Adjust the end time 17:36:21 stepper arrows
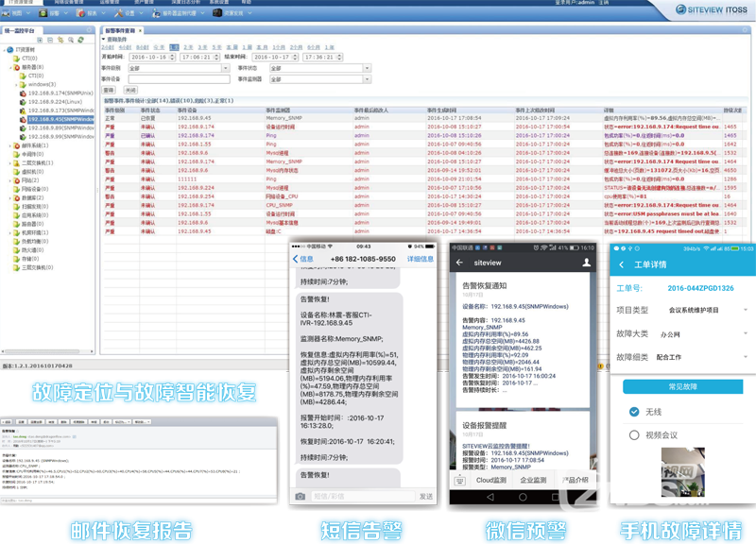756x544 pixels. pos(339,58)
